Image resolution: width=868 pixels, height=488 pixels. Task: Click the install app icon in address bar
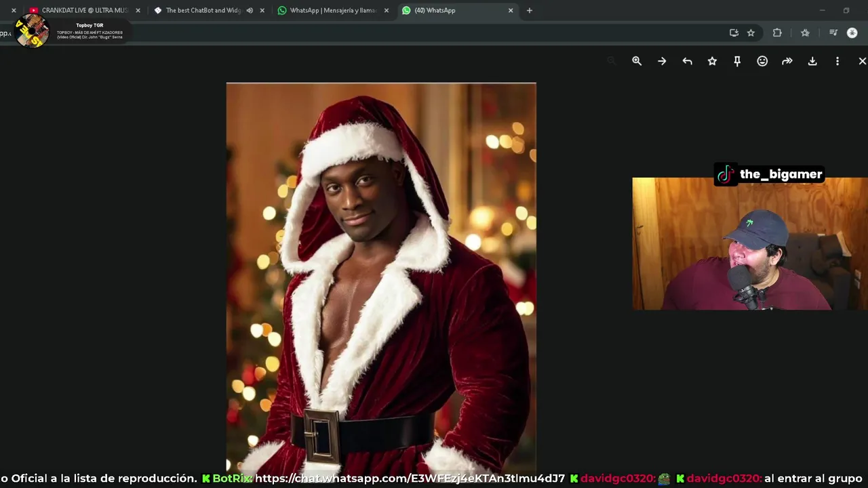pos(734,33)
